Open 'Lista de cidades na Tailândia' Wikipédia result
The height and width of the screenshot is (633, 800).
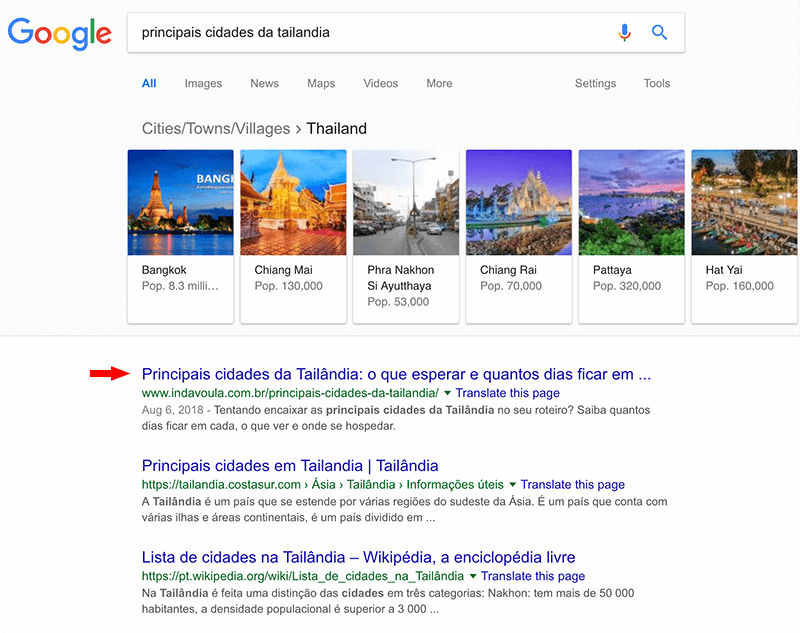tap(359, 558)
